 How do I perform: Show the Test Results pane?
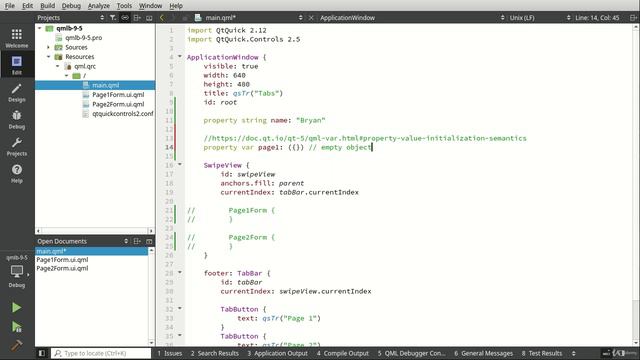[542, 353]
